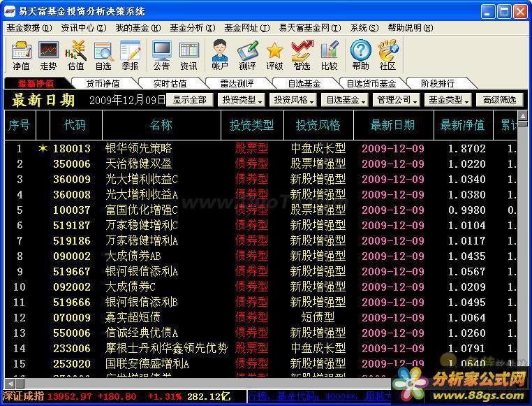
Task: Open the 基金网址 menu
Action: point(247,28)
